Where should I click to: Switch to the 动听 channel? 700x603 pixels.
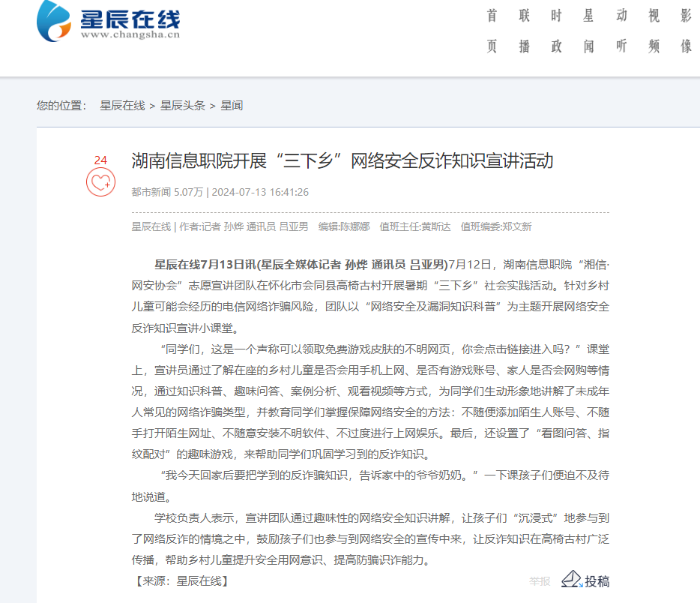click(x=621, y=31)
